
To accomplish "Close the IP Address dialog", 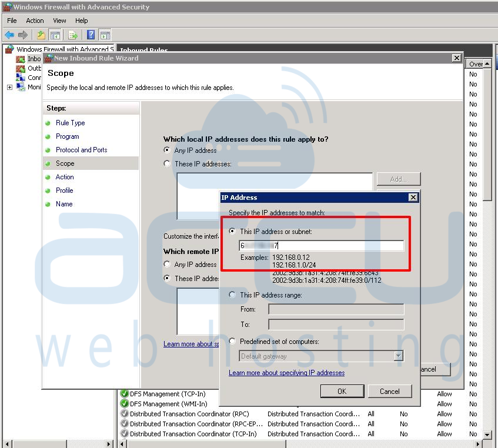I will pos(413,198).
